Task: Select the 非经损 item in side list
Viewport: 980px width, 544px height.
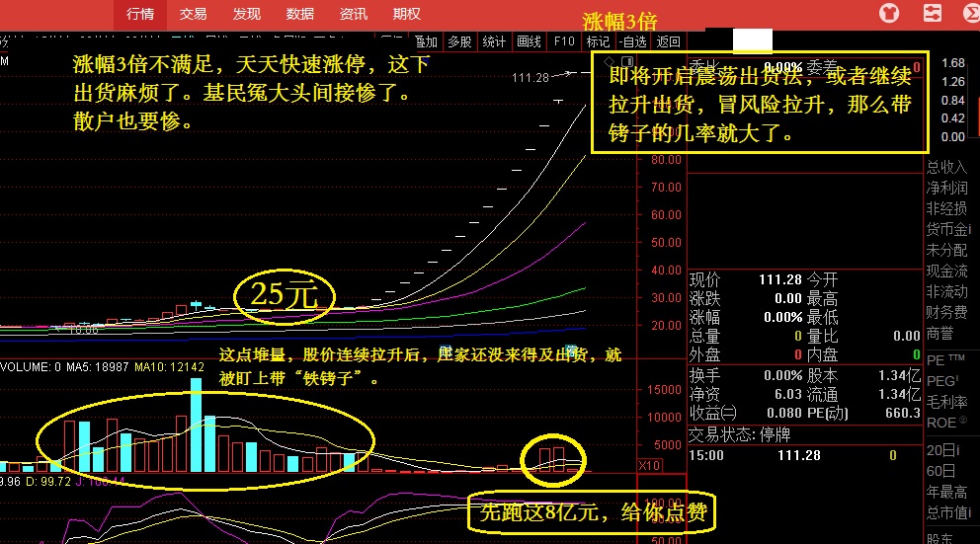Action: tap(946, 208)
